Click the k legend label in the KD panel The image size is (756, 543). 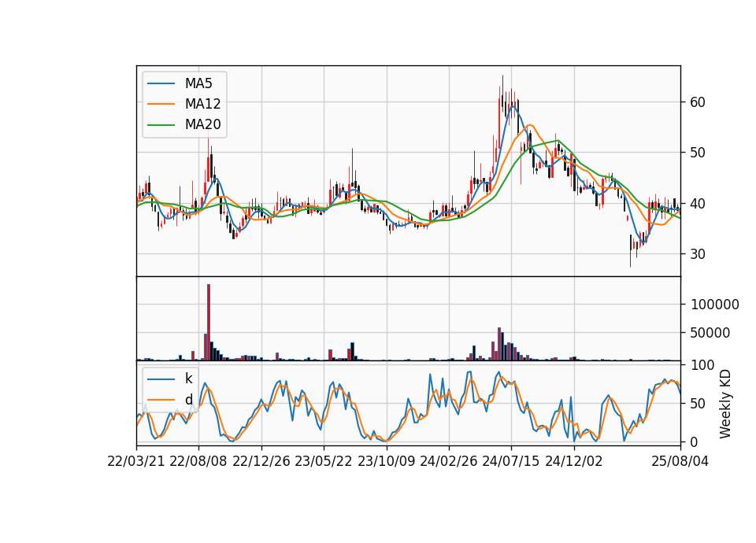click(x=188, y=379)
